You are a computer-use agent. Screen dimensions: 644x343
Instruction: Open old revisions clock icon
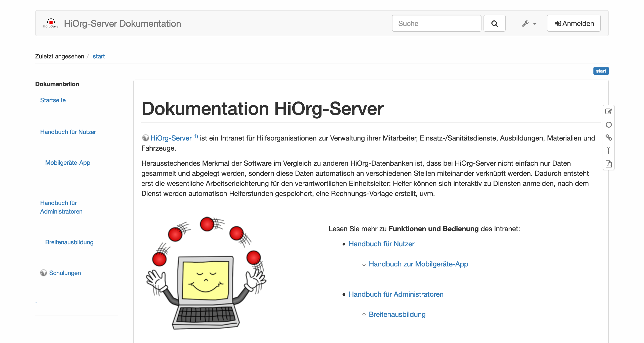pyautogui.click(x=609, y=125)
